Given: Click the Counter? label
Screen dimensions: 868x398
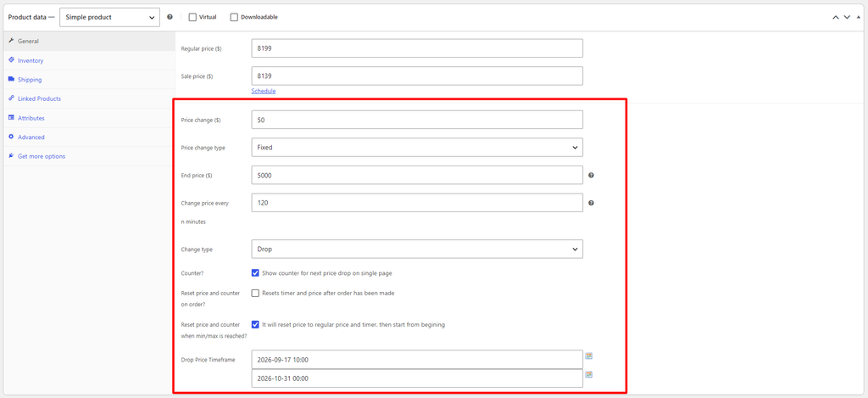Looking at the screenshot, I should coord(192,273).
